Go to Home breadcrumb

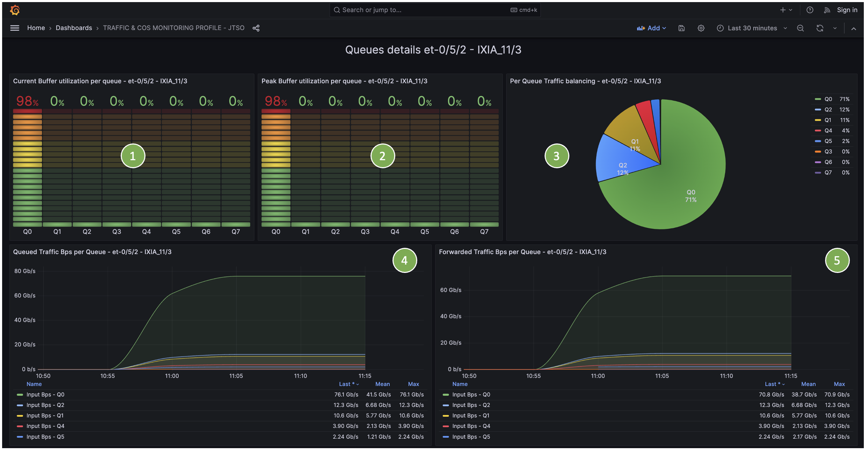pos(36,28)
